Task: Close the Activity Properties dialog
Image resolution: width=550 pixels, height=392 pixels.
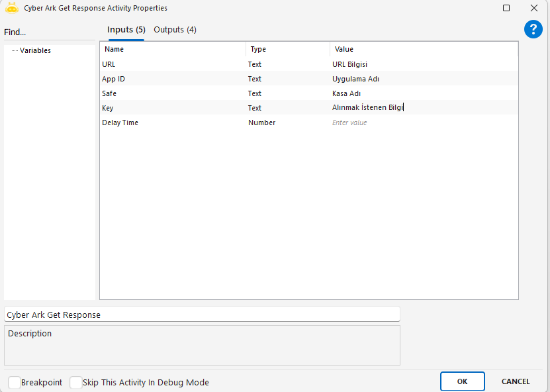Action: click(534, 8)
